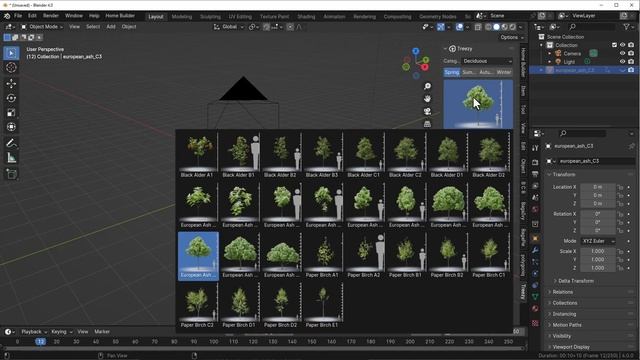Open Treezy category Deciduous dropdown
640x360 pixels.
click(x=487, y=61)
